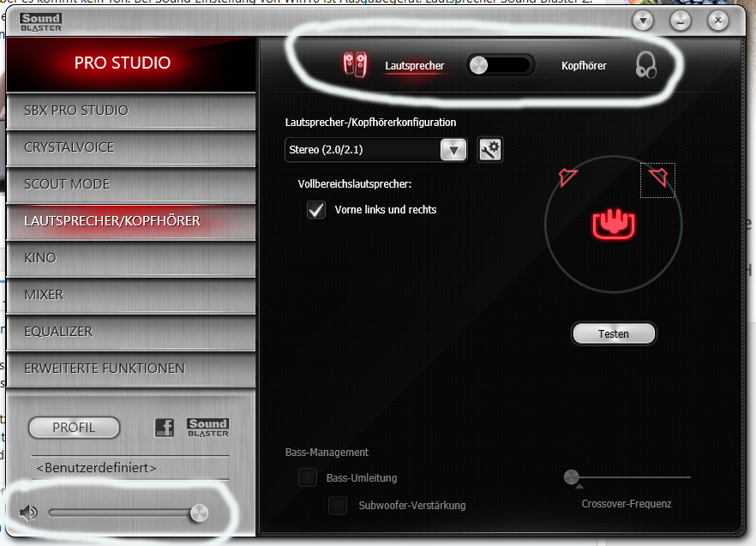
Task: Open the Benutzerdefiniert profile selector
Action: 130,468
